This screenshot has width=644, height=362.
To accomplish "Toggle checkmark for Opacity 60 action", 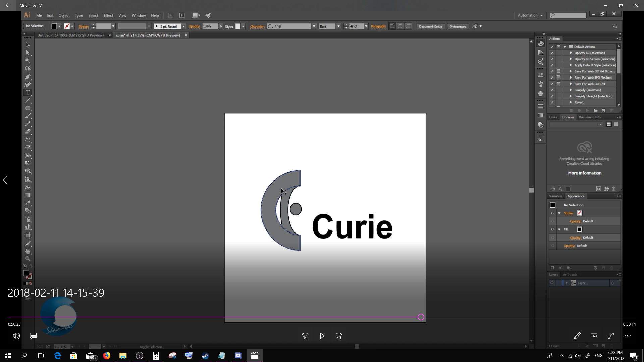I will pyautogui.click(x=552, y=53).
